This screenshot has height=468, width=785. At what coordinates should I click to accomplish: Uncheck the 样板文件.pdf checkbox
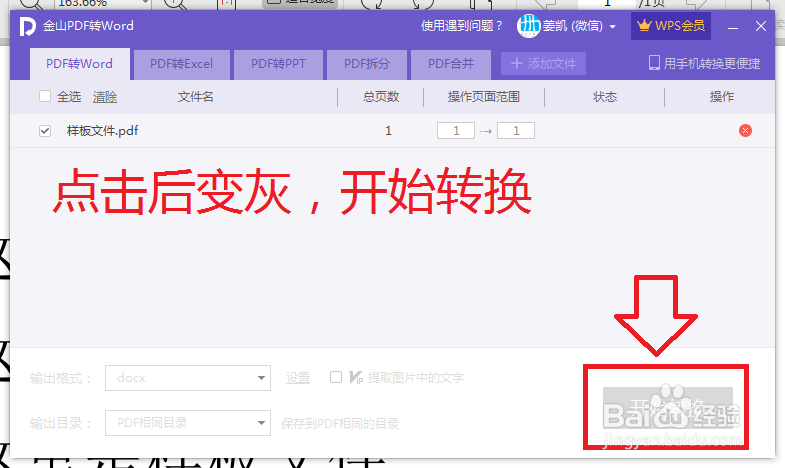pos(45,131)
